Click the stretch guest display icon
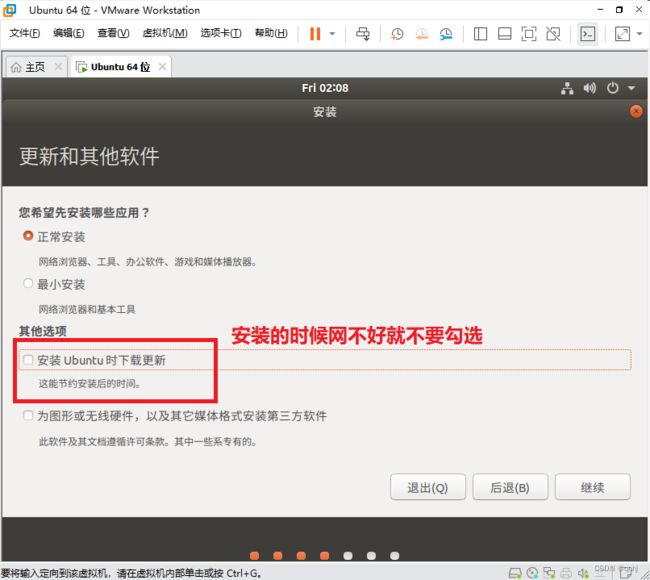This screenshot has width=650, height=580. coord(622,34)
